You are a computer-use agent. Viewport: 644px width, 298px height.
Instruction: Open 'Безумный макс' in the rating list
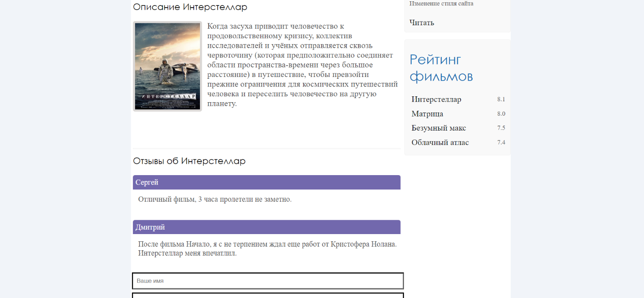pyautogui.click(x=439, y=128)
